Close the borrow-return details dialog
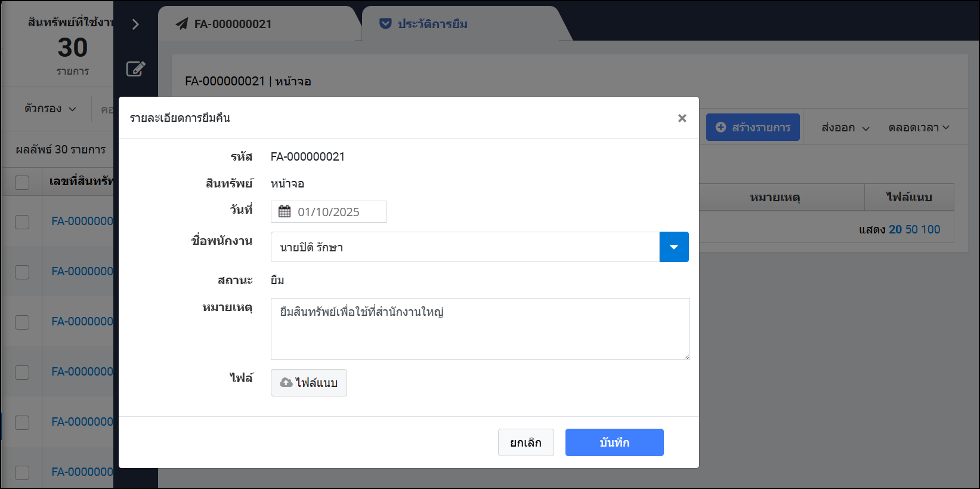The image size is (980, 489). pyautogui.click(x=682, y=118)
